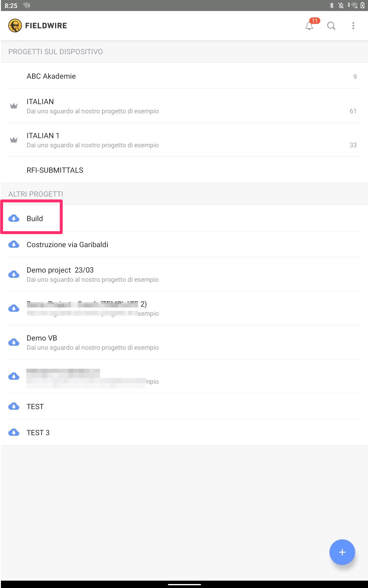Open the ITALIAN project
368x588 pixels.
184,106
